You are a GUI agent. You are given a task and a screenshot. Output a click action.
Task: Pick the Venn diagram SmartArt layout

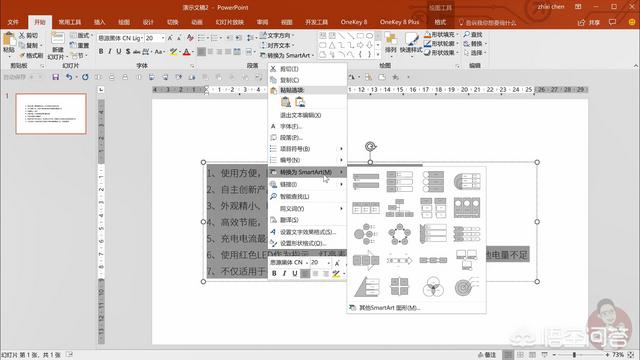coord(433,286)
